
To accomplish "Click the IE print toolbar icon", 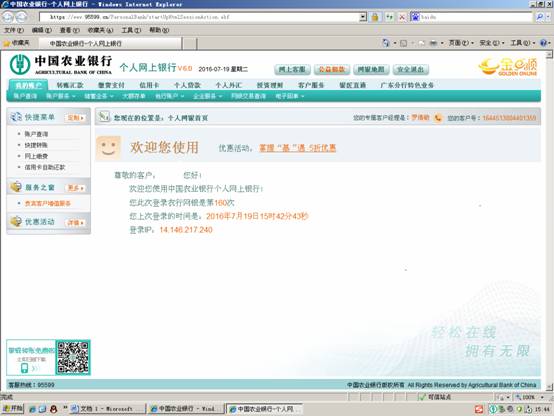I will click(x=433, y=43).
